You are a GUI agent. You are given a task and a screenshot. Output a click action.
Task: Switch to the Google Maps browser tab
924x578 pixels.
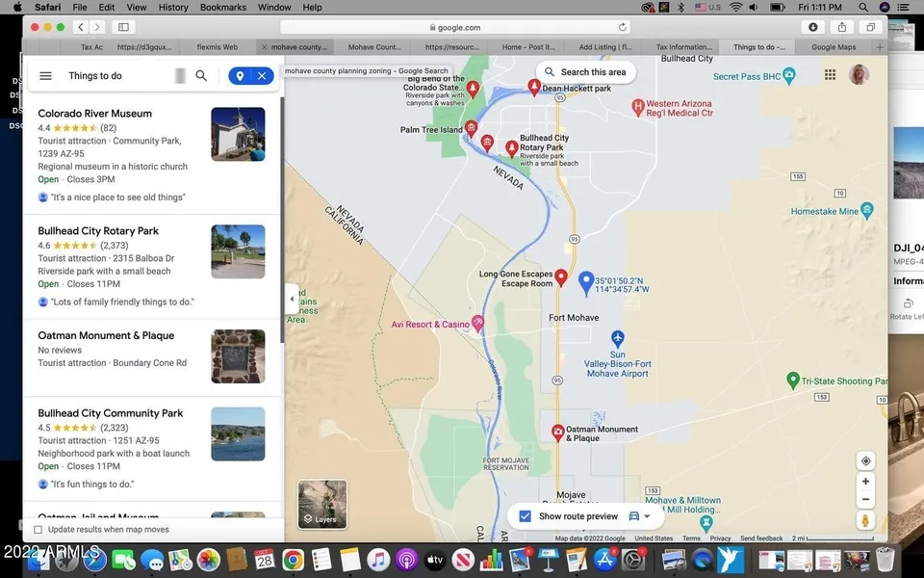(x=833, y=46)
